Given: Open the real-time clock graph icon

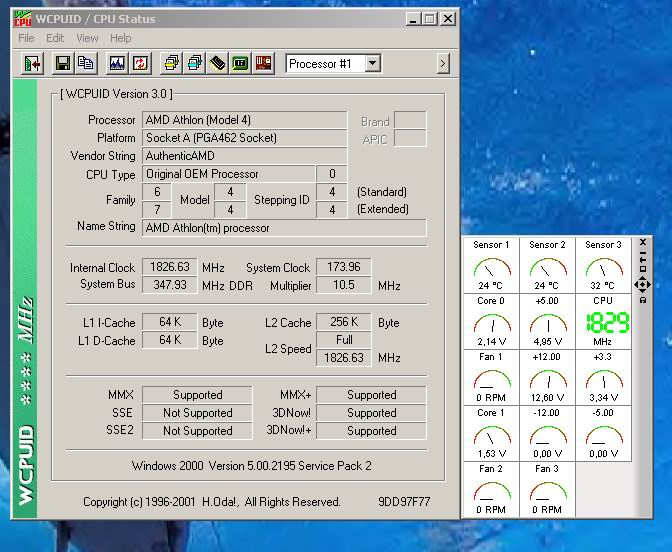Looking at the screenshot, I should [x=117, y=64].
